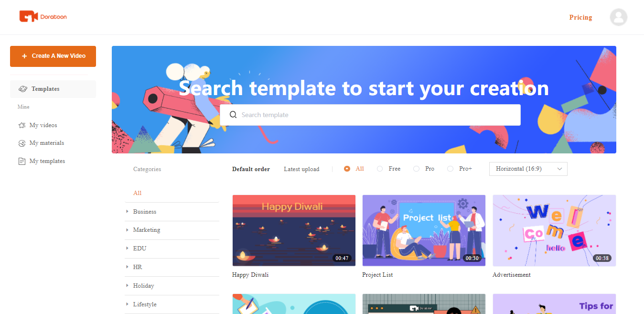The height and width of the screenshot is (314, 644).
Task: Open the user profile avatar
Action: [618, 17]
